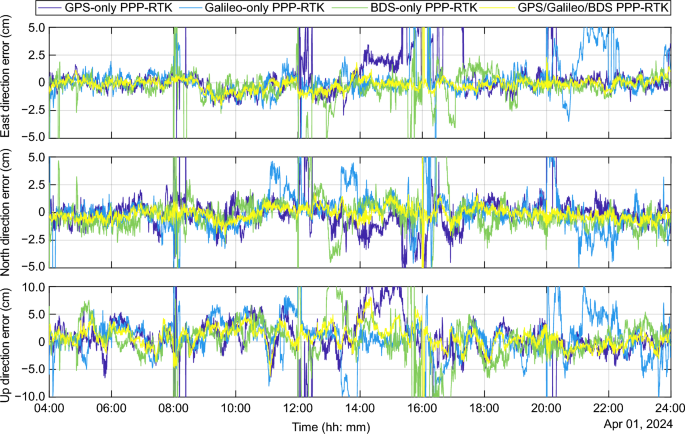Click the light blue Galileo-only legend line sample
This screenshot has height=434, width=685.
pos(189,7)
